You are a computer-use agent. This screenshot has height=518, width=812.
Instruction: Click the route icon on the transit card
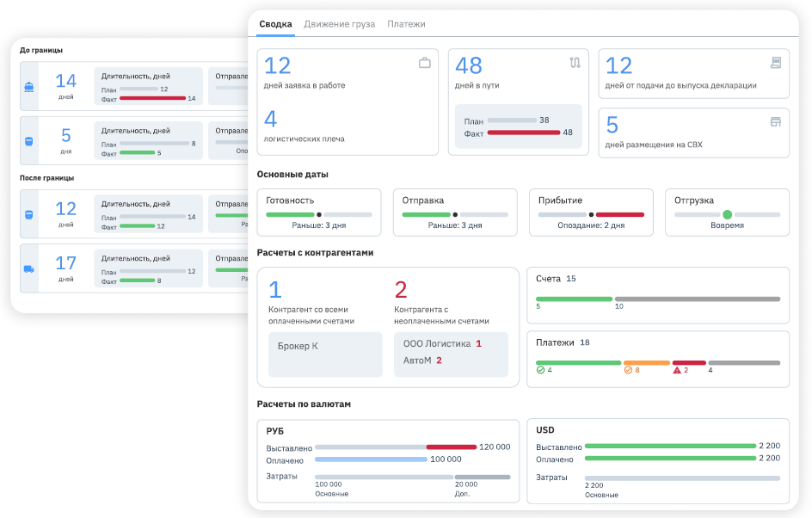(x=575, y=63)
